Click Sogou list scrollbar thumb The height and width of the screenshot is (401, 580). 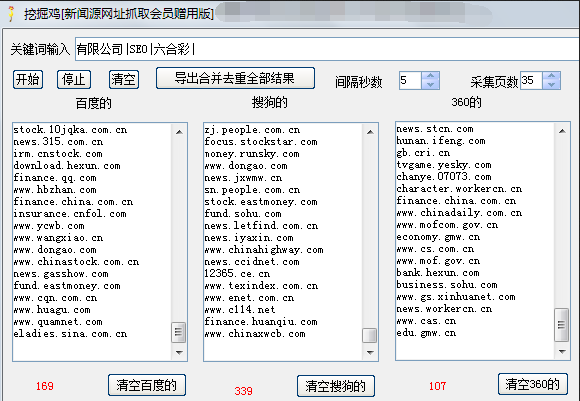tap(370, 336)
